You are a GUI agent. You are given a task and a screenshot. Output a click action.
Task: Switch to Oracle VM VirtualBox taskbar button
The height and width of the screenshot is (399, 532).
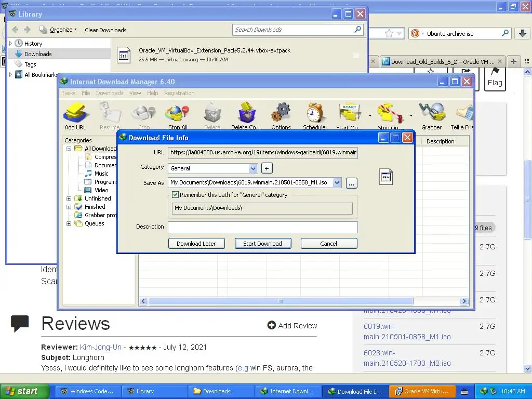(x=423, y=391)
